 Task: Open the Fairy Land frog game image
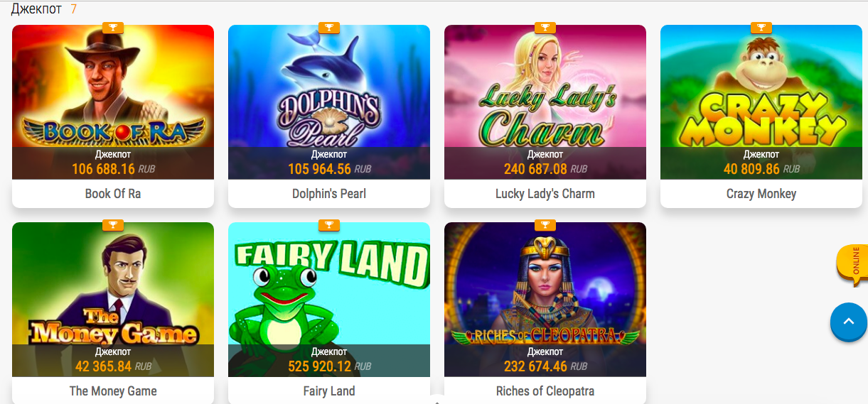click(329, 300)
